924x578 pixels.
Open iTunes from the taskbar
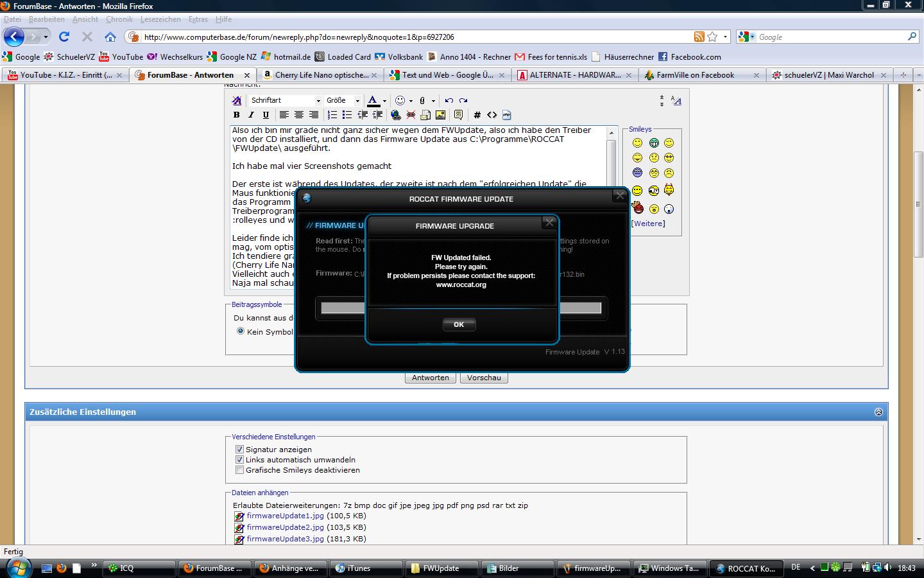[366, 568]
